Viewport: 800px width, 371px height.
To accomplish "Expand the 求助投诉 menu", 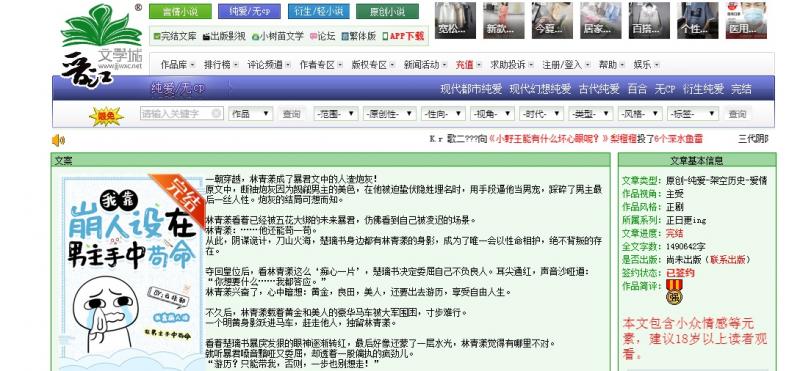I will [512, 65].
